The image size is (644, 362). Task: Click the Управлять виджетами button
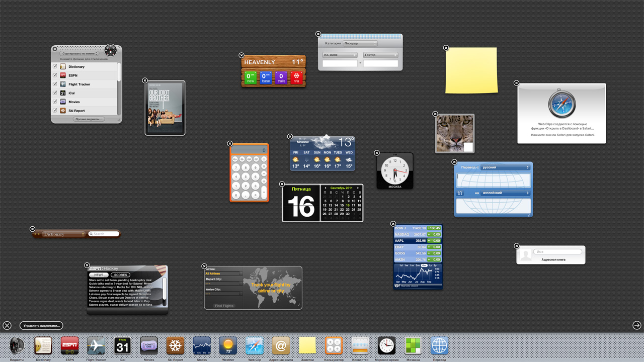41,326
